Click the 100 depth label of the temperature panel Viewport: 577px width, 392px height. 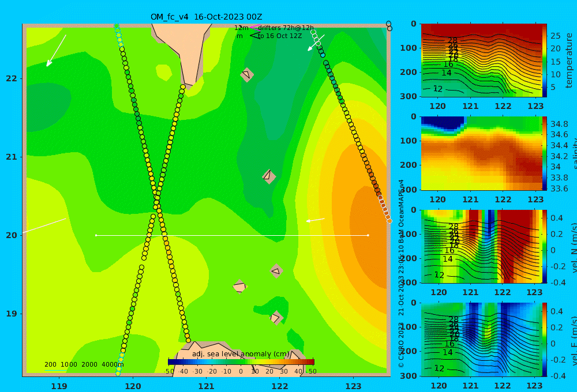coord(409,48)
